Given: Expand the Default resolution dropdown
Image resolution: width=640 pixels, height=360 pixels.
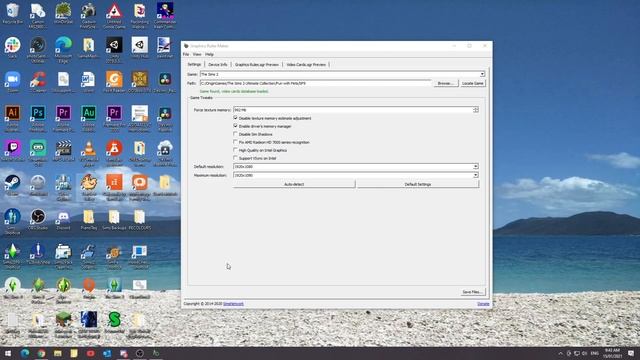Looking at the screenshot, I should click(x=476, y=167).
